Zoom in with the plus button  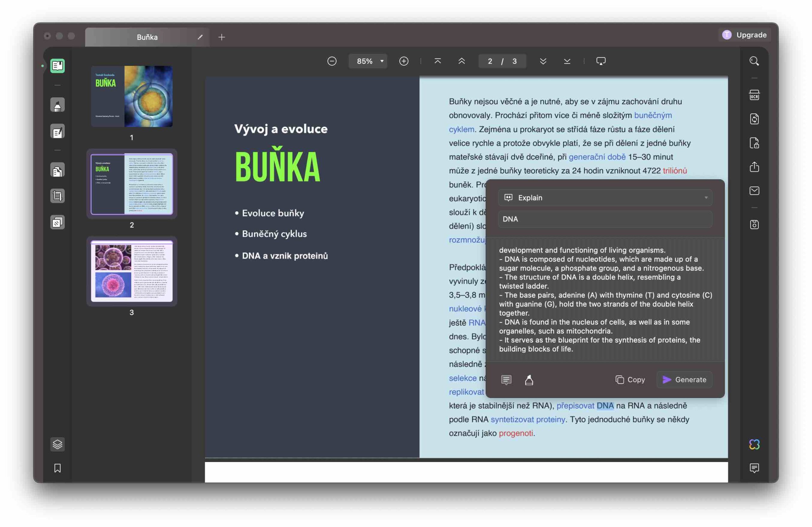403,61
